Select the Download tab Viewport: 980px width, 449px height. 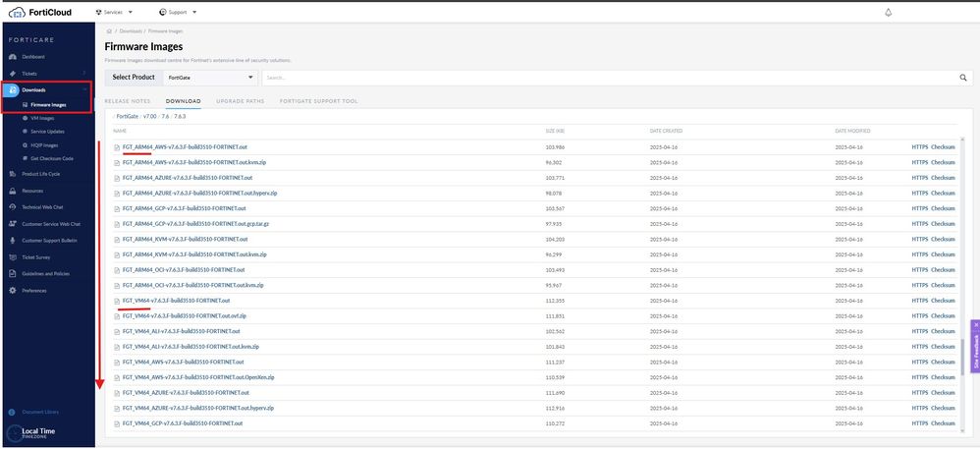pyautogui.click(x=183, y=101)
